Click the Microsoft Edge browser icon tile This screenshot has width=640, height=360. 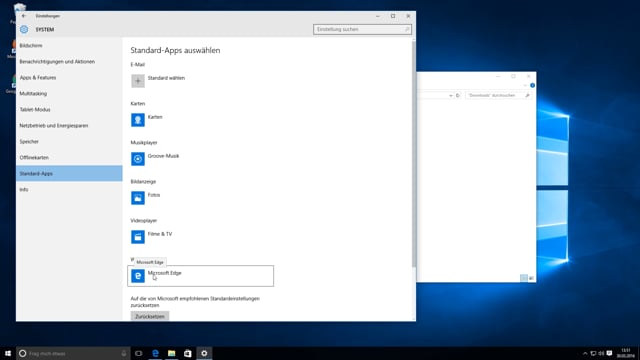click(x=138, y=276)
